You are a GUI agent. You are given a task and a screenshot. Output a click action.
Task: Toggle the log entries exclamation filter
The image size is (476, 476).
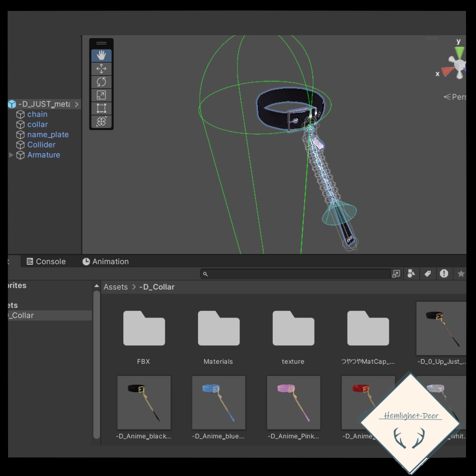[x=444, y=274]
